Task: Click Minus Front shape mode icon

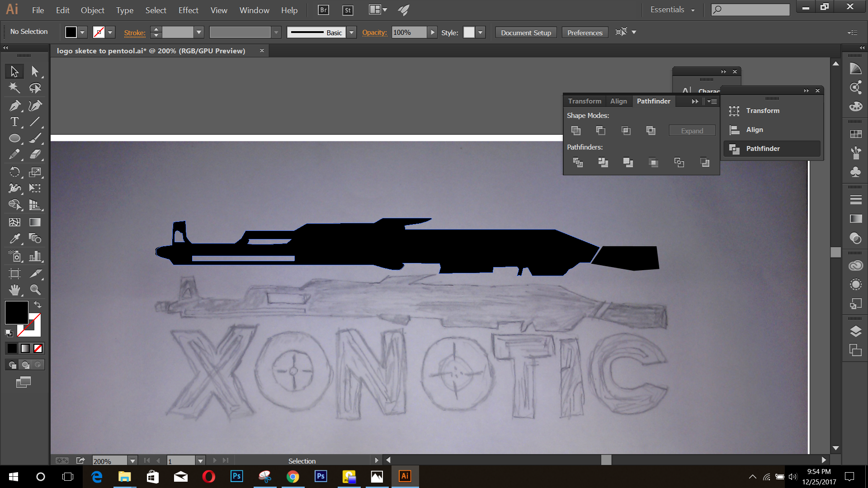Action: [601, 131]
